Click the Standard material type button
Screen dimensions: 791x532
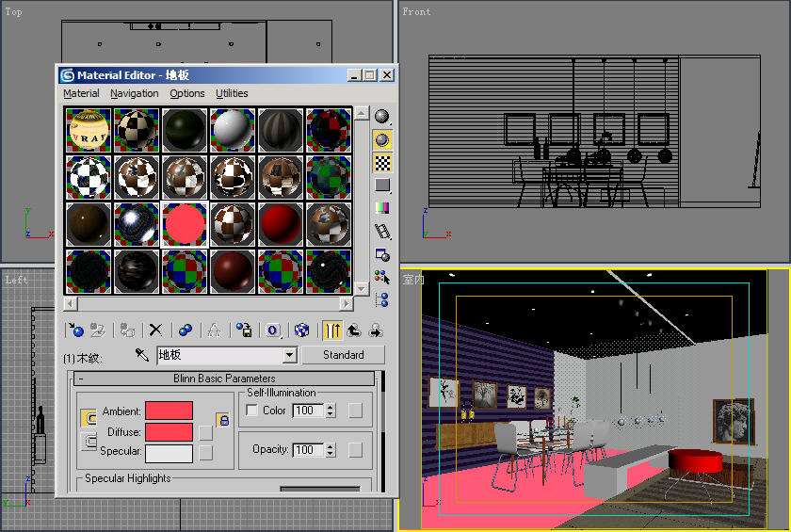[343, 355]
